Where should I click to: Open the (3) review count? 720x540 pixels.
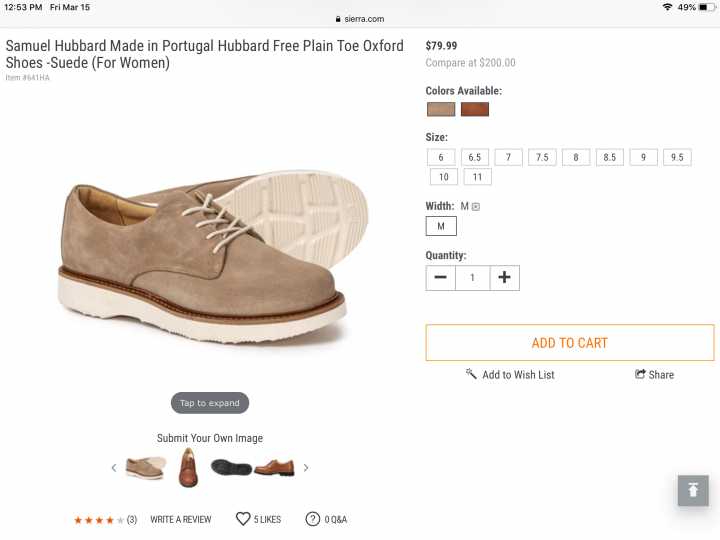[132, 520]
